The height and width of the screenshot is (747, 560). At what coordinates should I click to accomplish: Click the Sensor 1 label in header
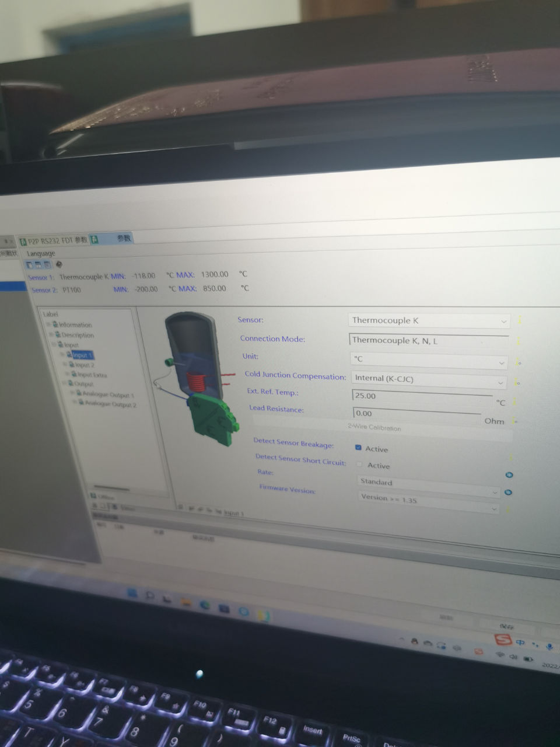(x=41, y=277)
